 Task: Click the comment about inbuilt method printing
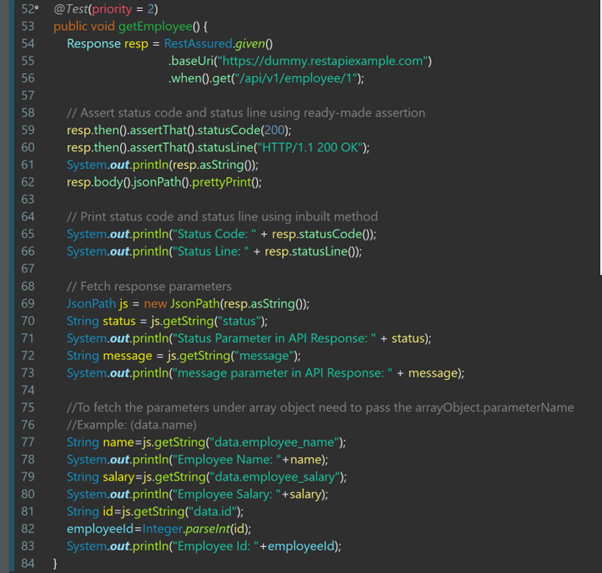(222, 216)
